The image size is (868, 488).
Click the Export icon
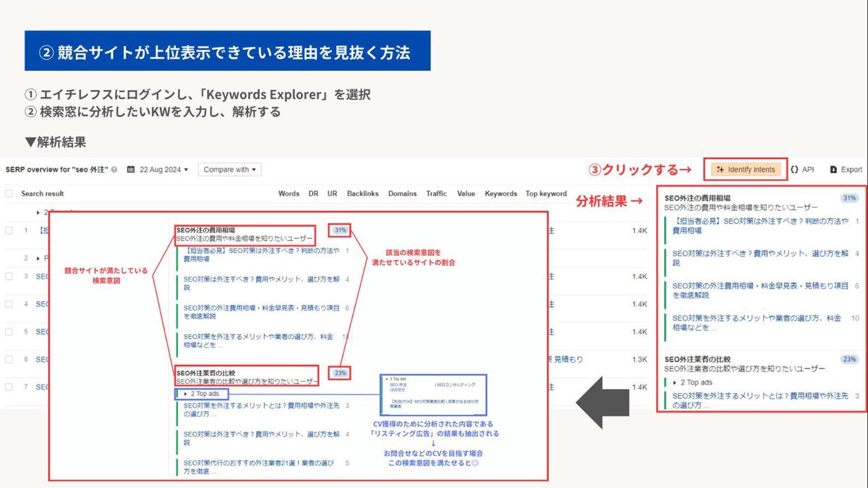833,169
